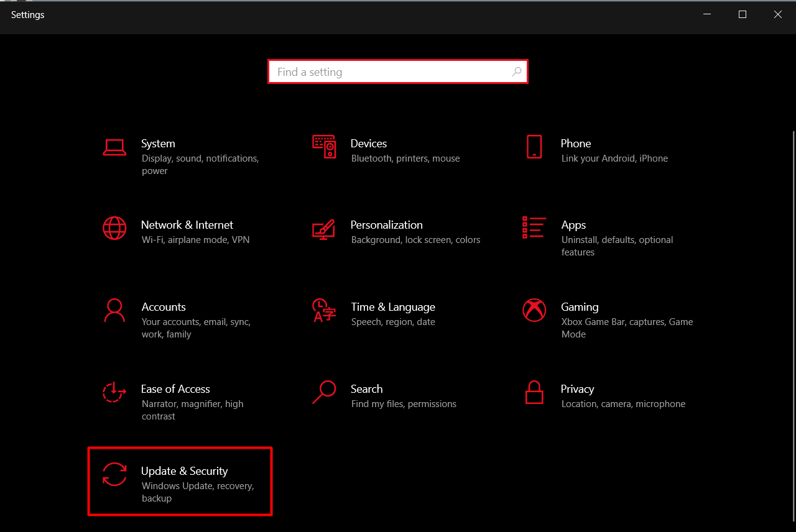
Task: Close the Settings window
Action: pyautogui.click(x=778, y=14)
